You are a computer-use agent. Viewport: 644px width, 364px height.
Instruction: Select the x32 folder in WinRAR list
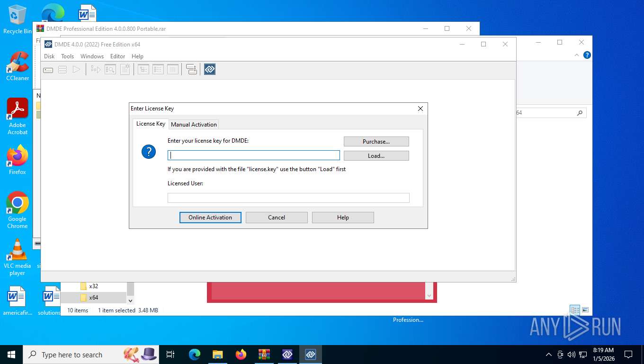point(94,286)
